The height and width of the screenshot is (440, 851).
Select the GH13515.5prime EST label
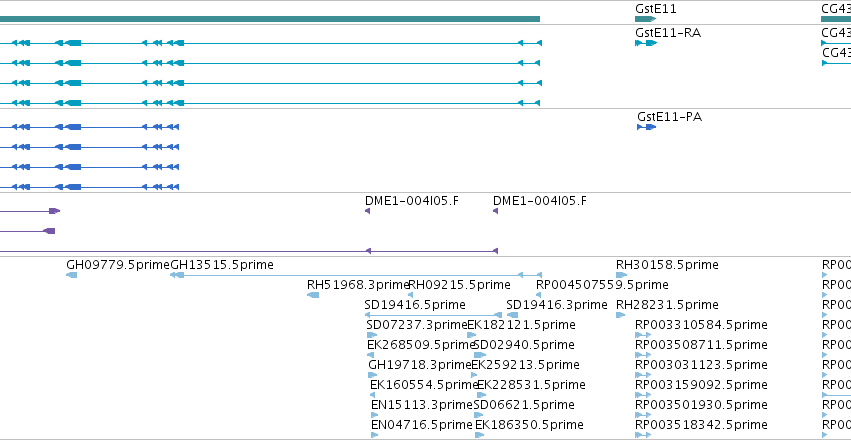click(x=222, y=265)
